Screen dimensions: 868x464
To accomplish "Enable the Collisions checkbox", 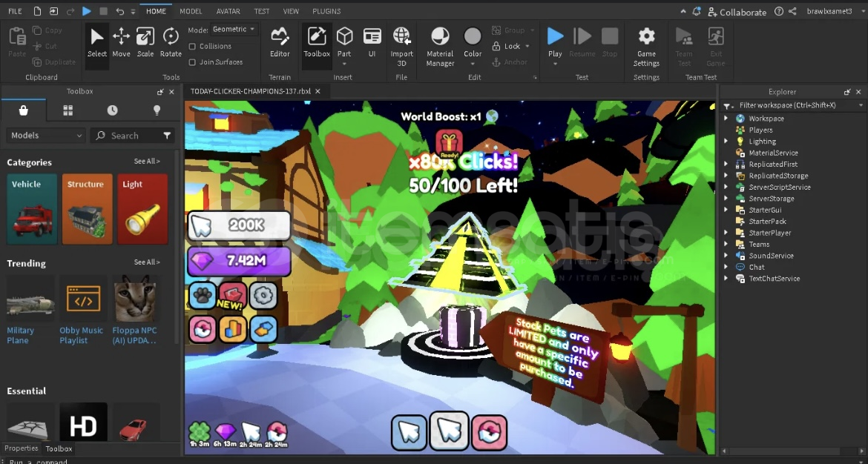I will 193,47.
